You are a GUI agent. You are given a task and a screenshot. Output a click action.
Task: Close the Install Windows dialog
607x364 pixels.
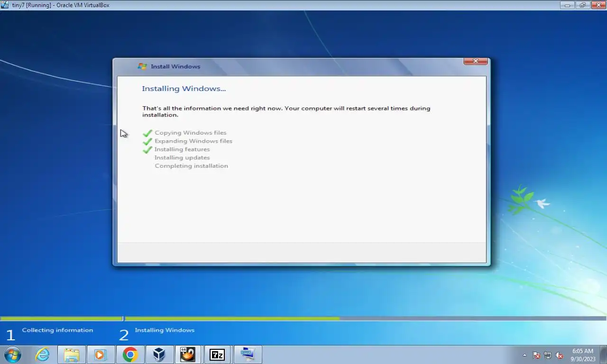pyautogui.click(x=475, y=61)
